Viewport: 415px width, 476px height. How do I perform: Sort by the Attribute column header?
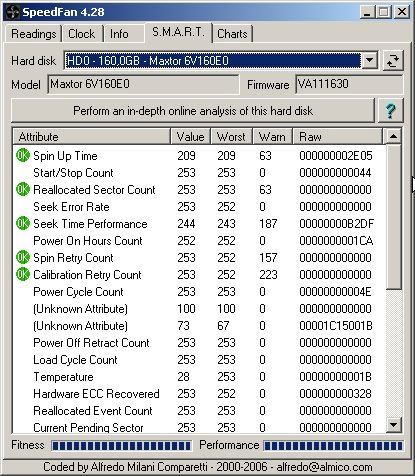(x=91, y=136)
